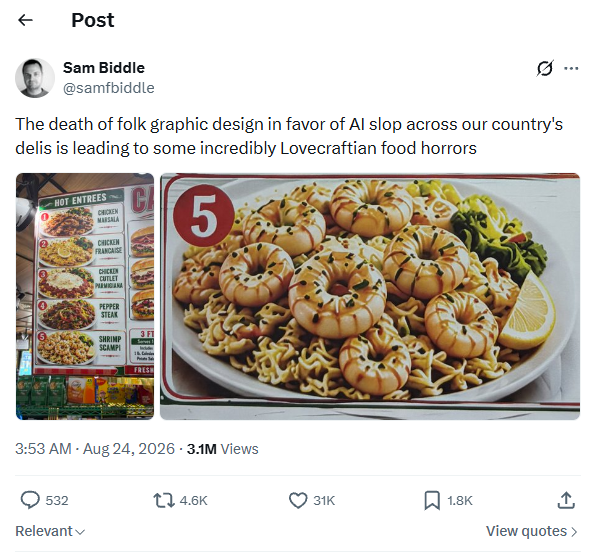
Task: Open Sam Biddle's profile avatar
Action: coord(35,78)
